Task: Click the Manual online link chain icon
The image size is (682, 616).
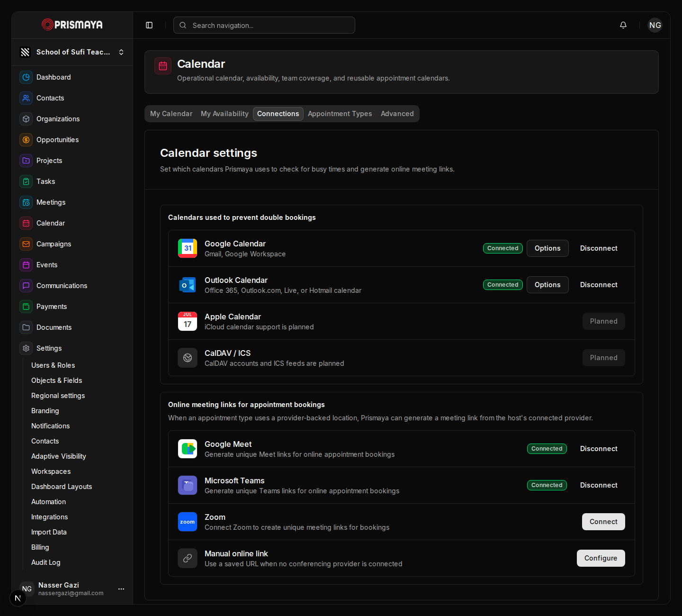Action: [188, 558]
